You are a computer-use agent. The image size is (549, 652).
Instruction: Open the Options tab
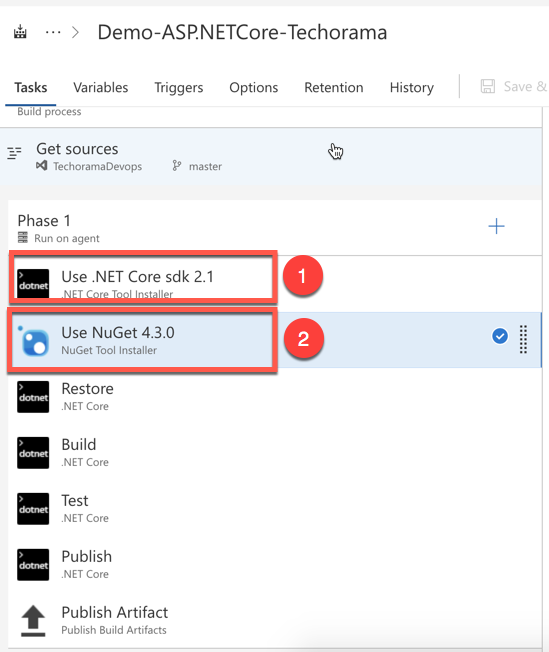click(x=254, y=87)
